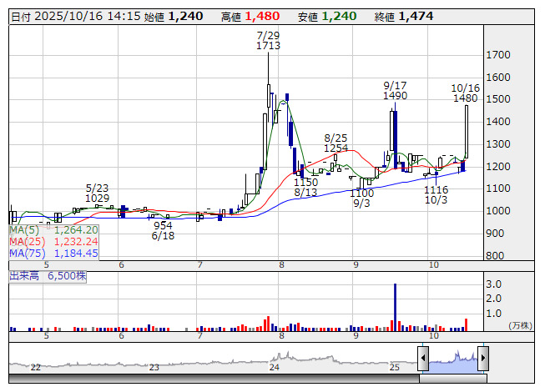The height and width of the screenshot is (392, 545).
Task: Click year 22 in the navigator timeline
Action: tap(35, 367)
